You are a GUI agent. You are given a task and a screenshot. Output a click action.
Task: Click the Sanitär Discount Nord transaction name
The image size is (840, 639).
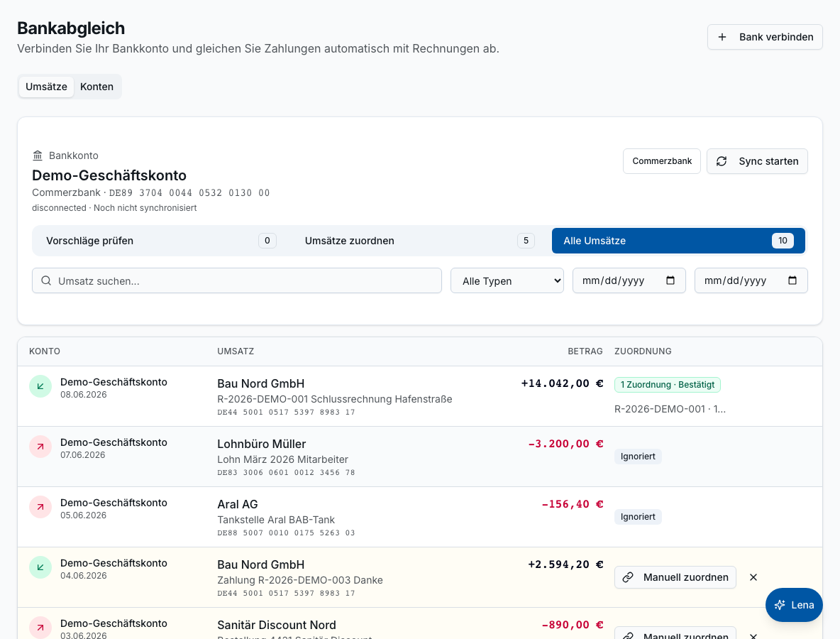[x=277, y=625]
